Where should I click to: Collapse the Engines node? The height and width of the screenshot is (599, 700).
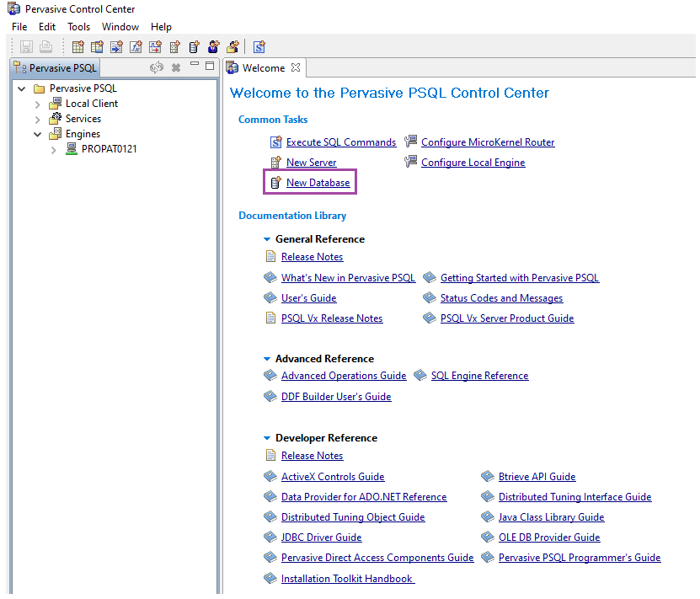pos(38,134)
